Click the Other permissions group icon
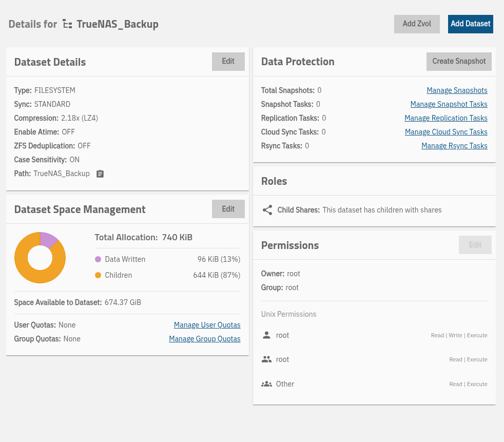Image resolution: width=504 pixels, height=442 pixels. tap(266, 384)
